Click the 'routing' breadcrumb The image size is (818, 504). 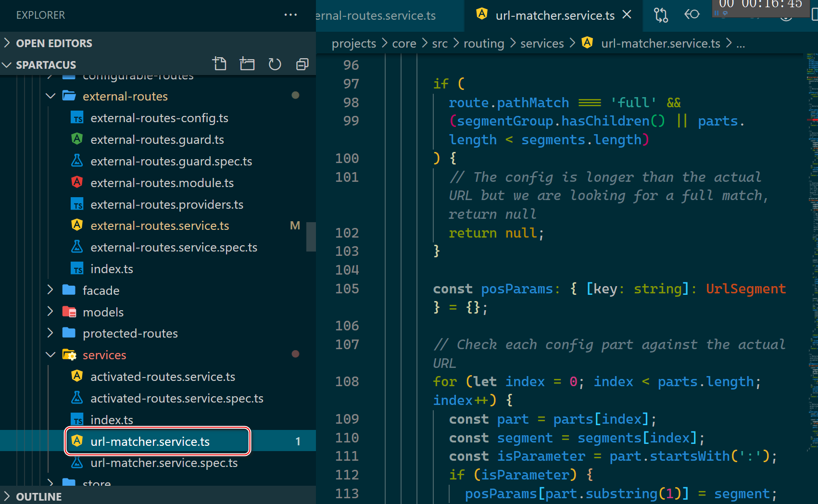pos(484,44)
